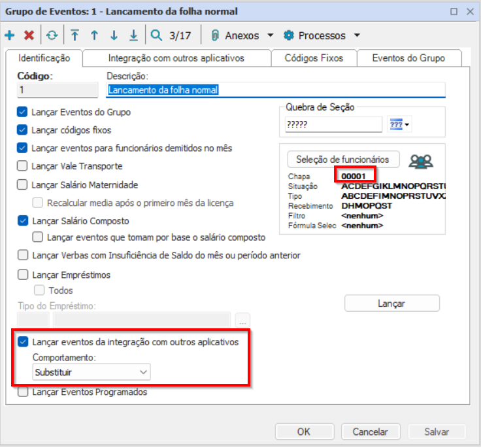
Task: Expand the Quebra de Seção mask dropdown arrow
Action: click(x=406, y=125)
